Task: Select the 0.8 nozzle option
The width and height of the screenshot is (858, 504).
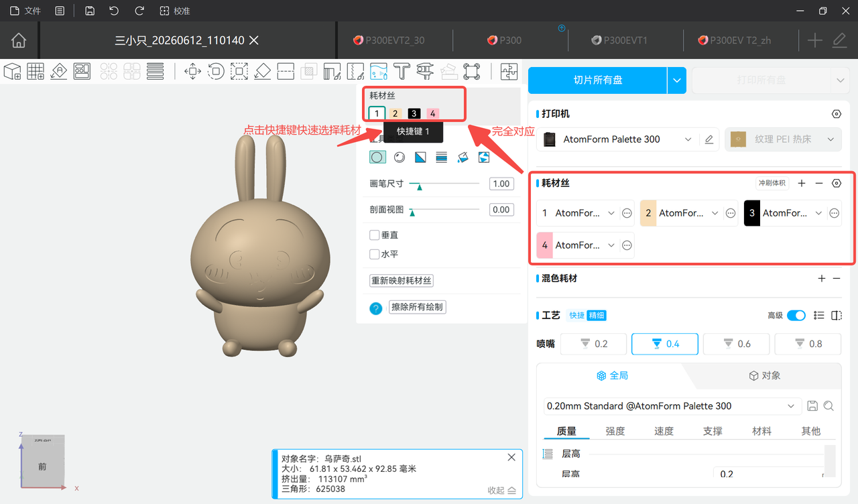Action: pyautogui.click(x=808, y=344)
